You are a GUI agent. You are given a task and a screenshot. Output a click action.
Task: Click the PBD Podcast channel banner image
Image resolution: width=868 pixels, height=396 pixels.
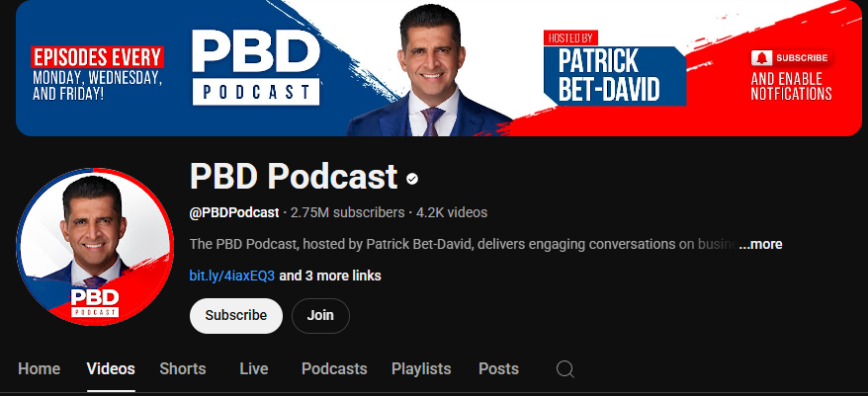439,67
